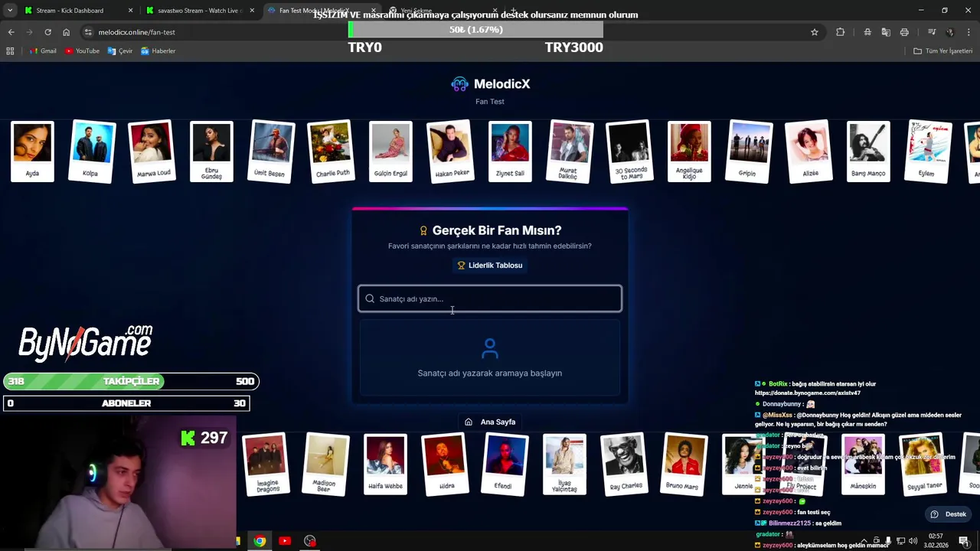Select the 30 Seconds to Mars card
The image size is (980, 551).
point(629,152)
